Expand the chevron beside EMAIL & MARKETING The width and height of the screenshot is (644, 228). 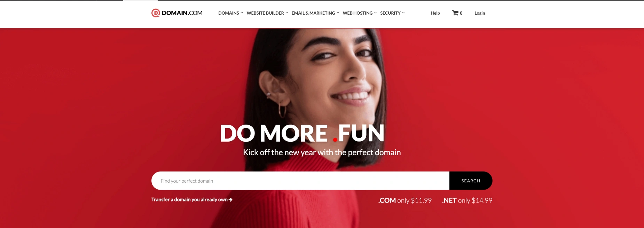tap(338, 13)
